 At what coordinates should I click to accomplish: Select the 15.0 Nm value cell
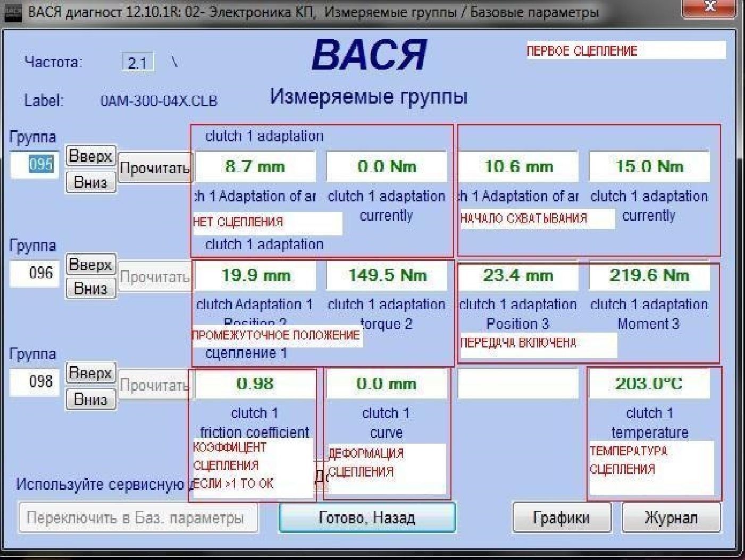pos(649,167)
